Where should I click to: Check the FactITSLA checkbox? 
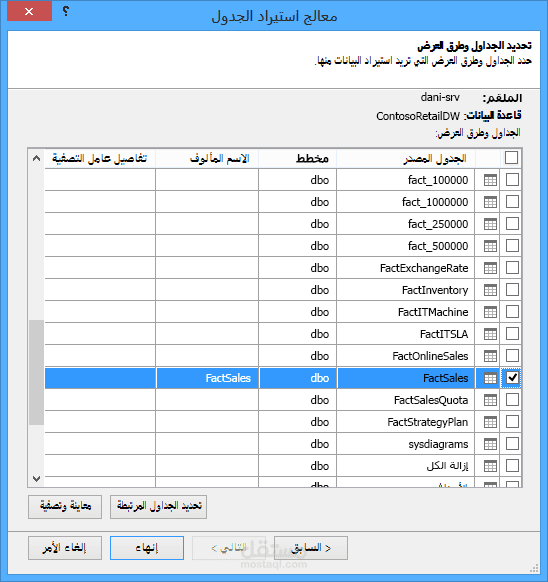point(512,333)
